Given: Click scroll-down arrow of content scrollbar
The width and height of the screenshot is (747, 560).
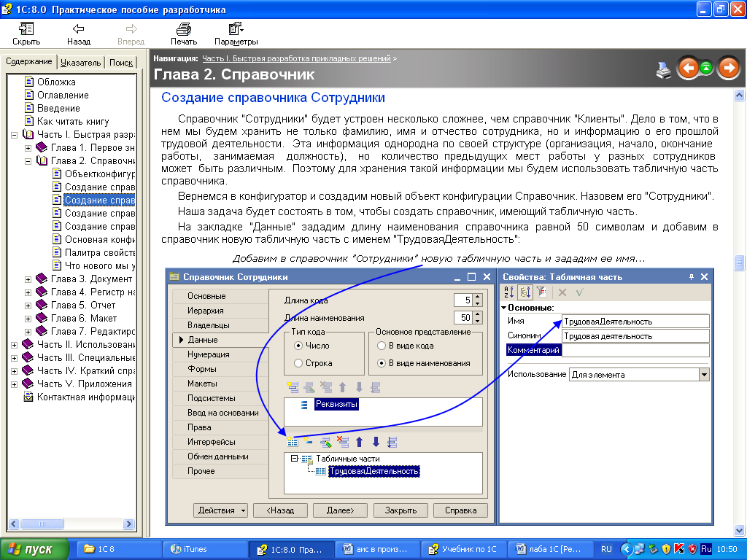Looking at the screenshot, I should coord(739,530).
